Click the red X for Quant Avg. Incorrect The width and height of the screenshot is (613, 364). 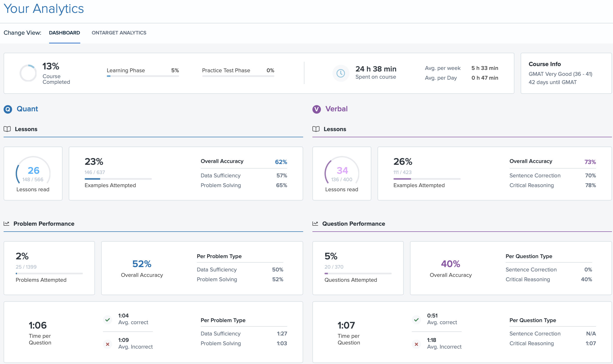pos(108,344)
